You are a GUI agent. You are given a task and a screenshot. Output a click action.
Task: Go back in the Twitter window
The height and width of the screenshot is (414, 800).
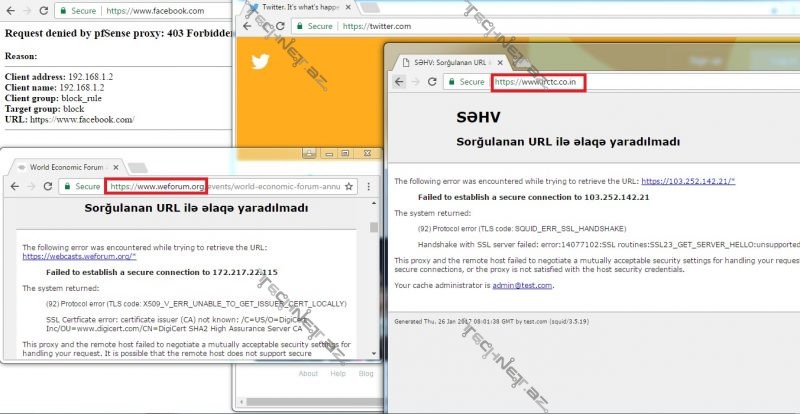pos(247,26)
